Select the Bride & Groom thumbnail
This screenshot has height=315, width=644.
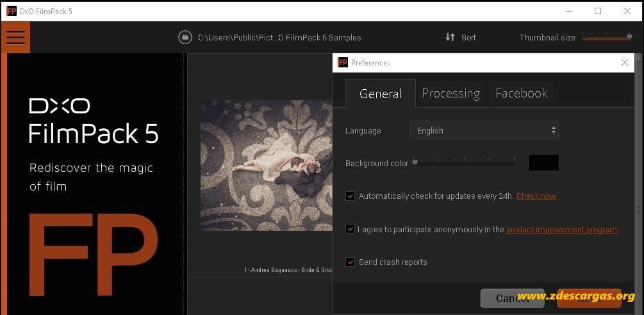coord(266,166)
